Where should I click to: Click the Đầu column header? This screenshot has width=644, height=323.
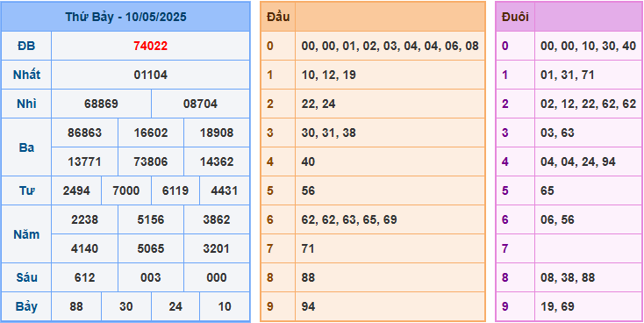click(x=278, y=17)
